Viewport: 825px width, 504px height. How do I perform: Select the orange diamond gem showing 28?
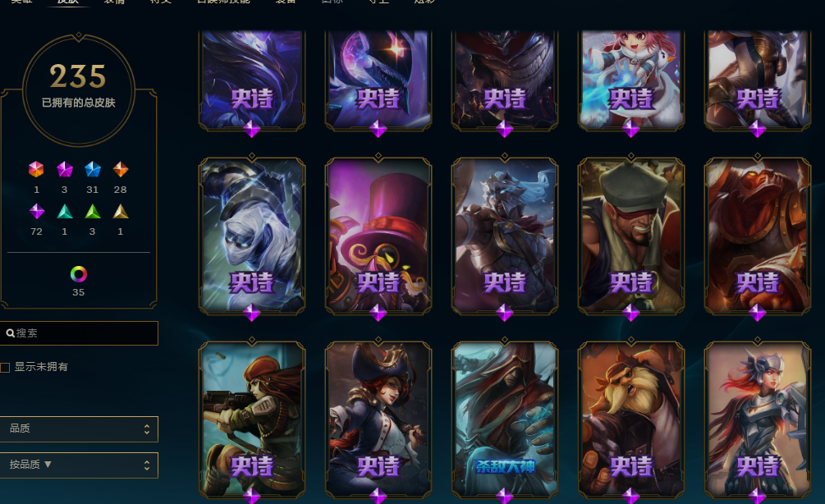pyautogui.click(x=121, y=169)
